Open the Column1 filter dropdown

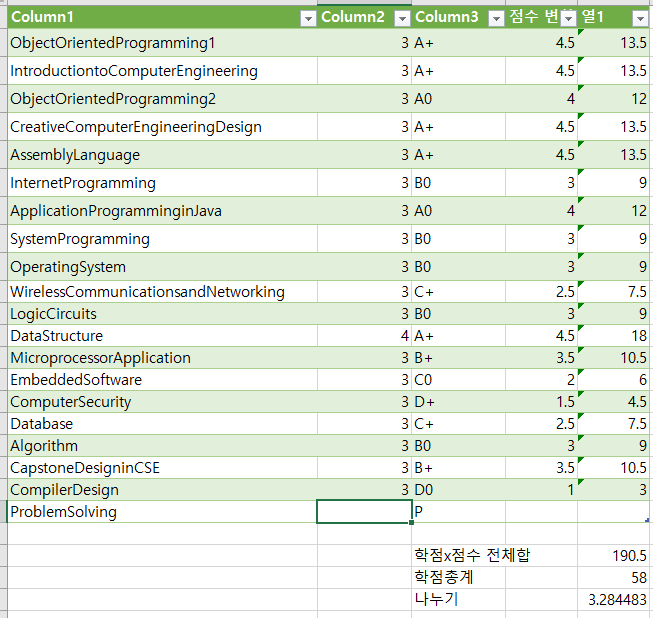[x=308, y=18]
